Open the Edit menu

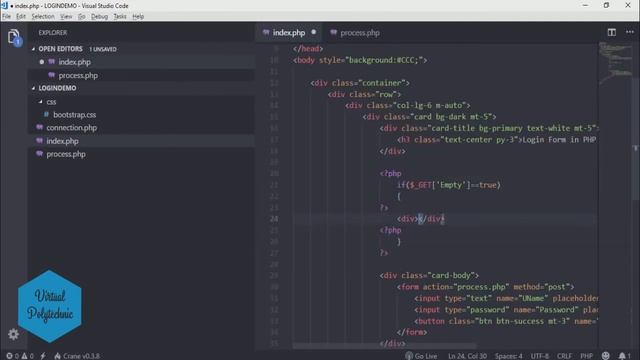(21, 16)
